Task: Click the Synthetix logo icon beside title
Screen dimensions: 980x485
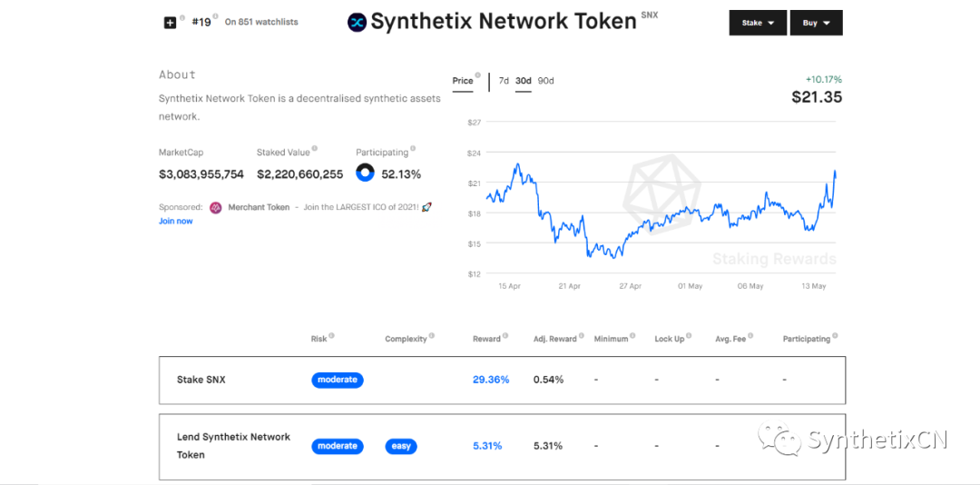Action: click(358, 22)
